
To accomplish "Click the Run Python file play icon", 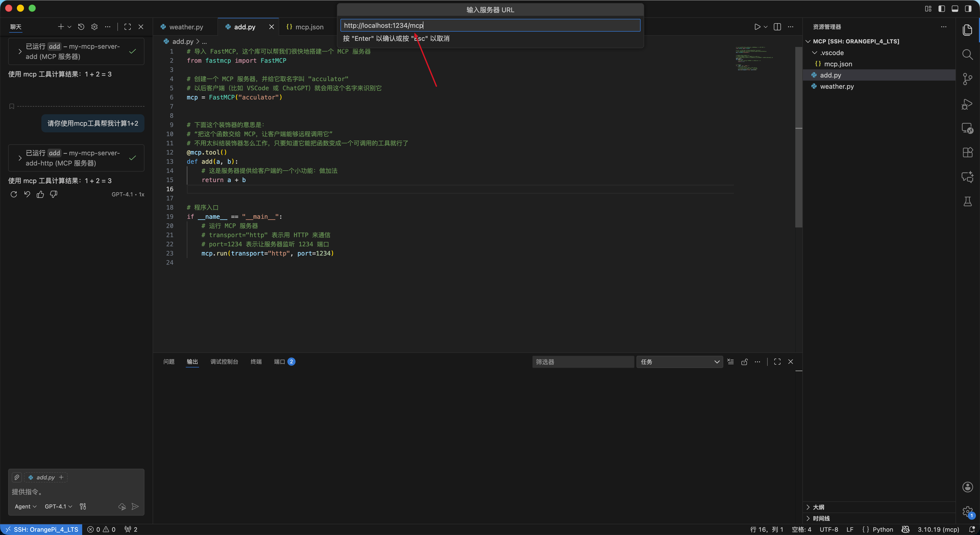I will coord(757,27).
